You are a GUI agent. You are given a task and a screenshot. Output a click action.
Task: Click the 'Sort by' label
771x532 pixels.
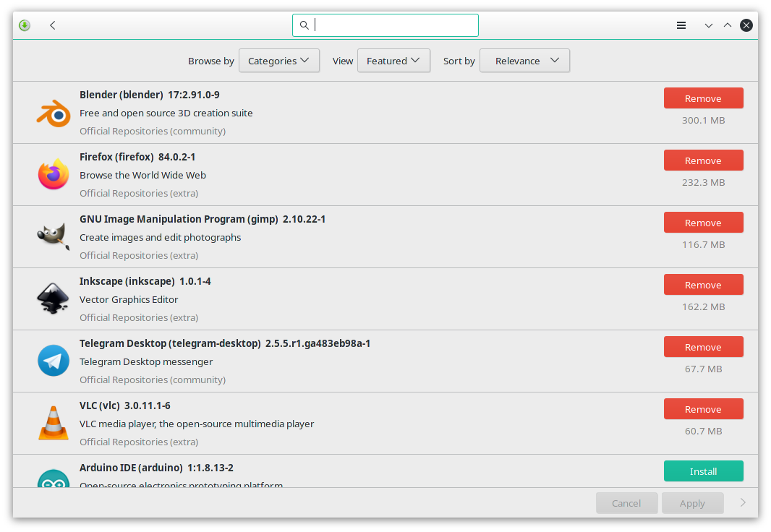pos(459,61)
